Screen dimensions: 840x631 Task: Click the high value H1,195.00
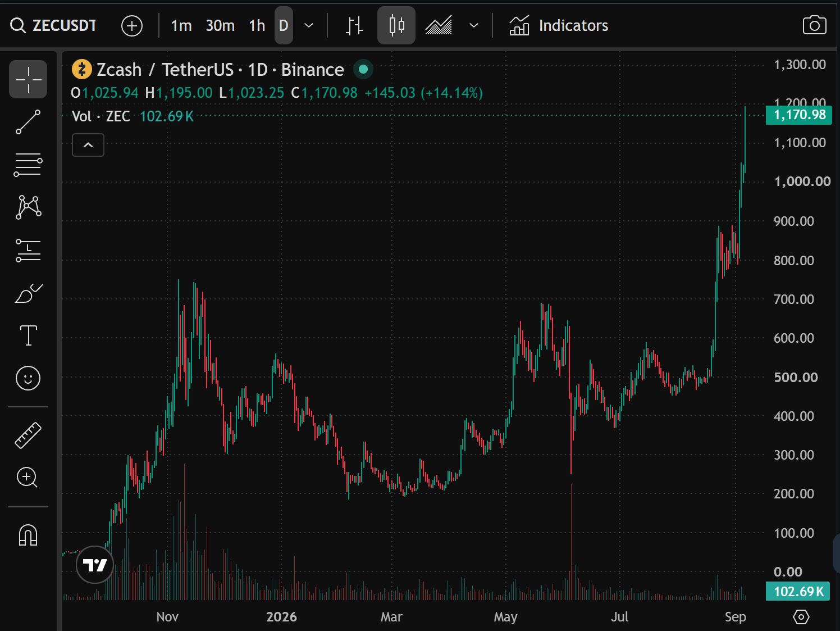click(179, 93)
